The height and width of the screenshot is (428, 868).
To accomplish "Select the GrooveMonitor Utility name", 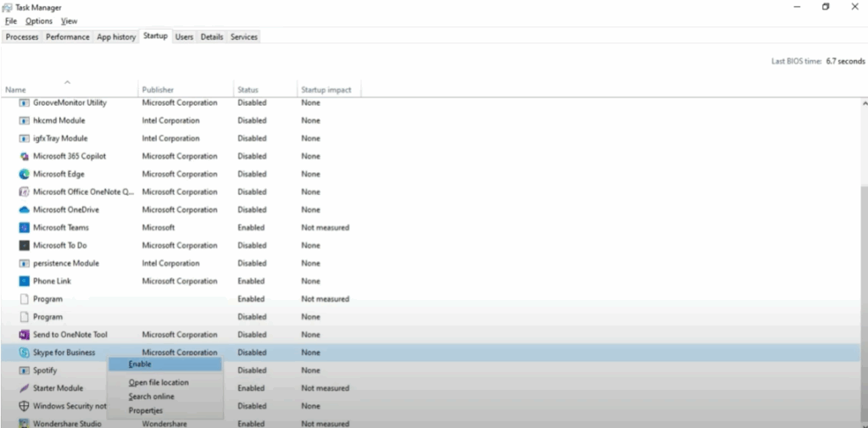I will [x=70, y=103].
